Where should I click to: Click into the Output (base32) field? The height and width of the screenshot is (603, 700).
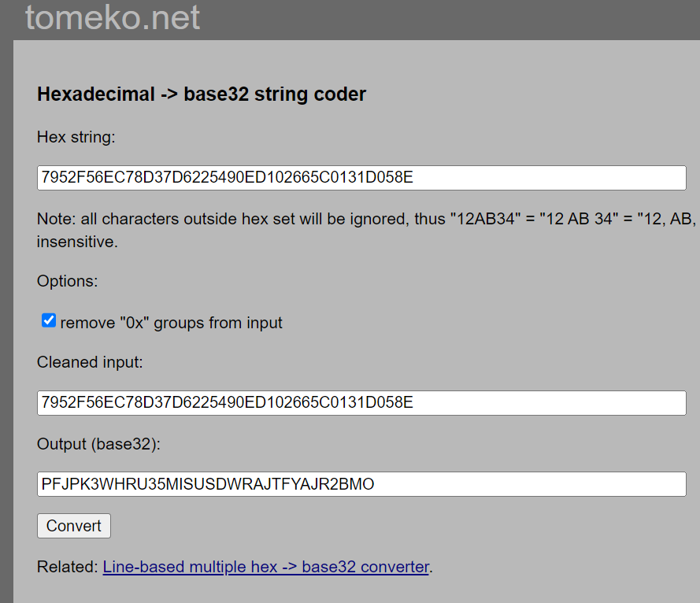tap(361, 484)
